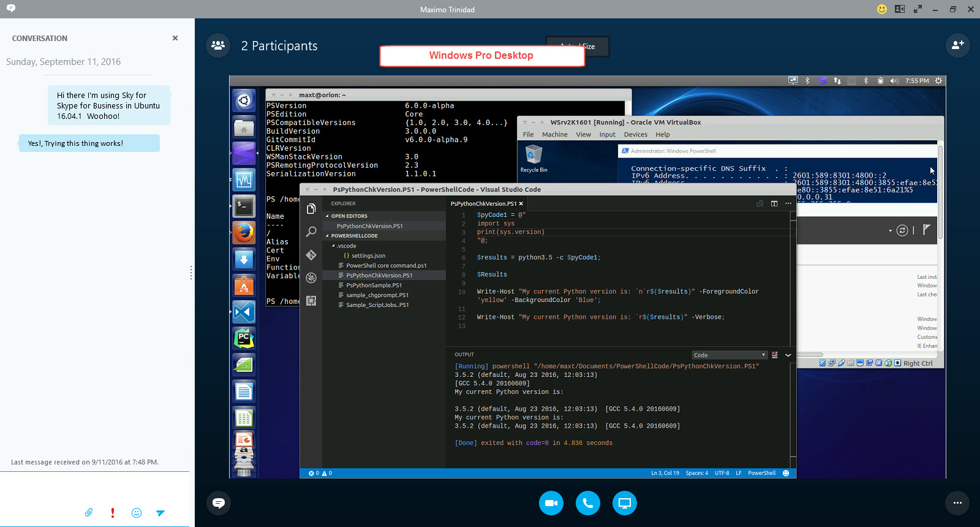Send the message with the arrow icon
Viewport: 980px width, 527px height.
[x=160, y=513]
